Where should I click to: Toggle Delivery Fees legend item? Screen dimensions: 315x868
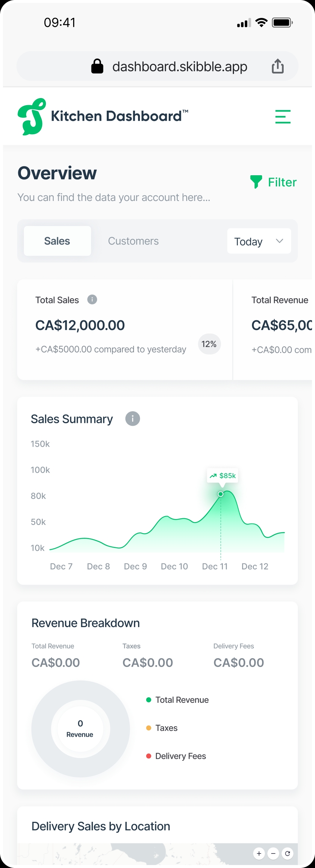point(176,756)
